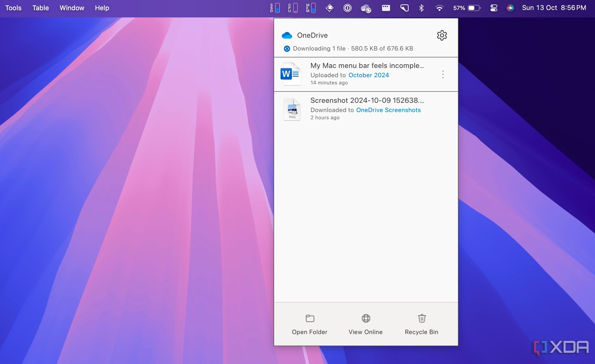Open 1Password menu bar icon
595x364 pixels.
(347, 8)
